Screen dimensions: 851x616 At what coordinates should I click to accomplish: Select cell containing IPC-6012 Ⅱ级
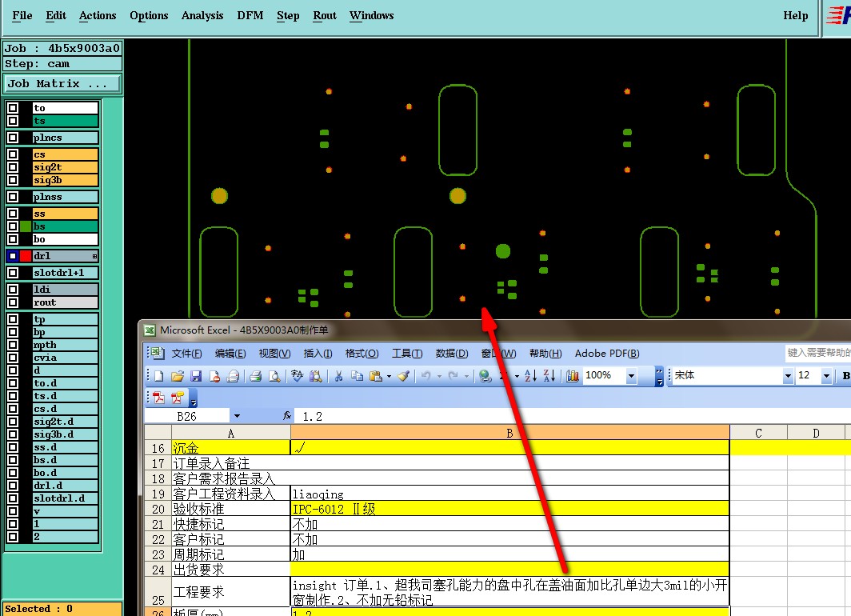point(510,509)
